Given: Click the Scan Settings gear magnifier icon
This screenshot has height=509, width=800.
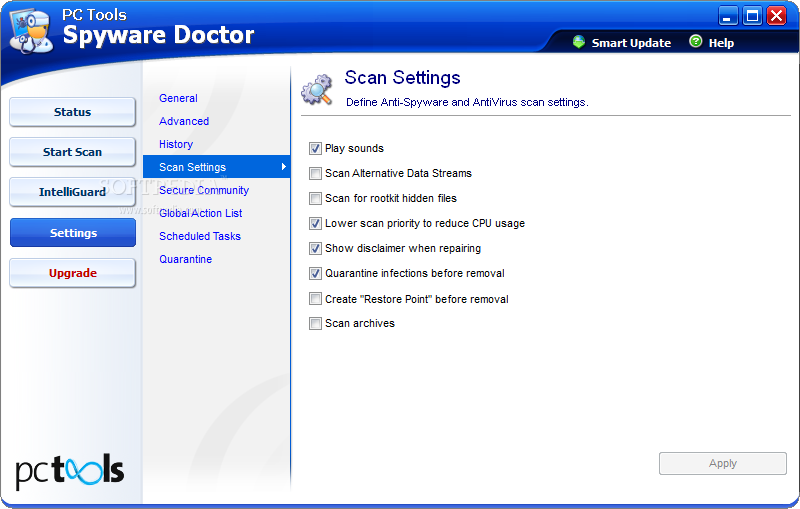Looking at the screenshot, I should coord(317,90).
